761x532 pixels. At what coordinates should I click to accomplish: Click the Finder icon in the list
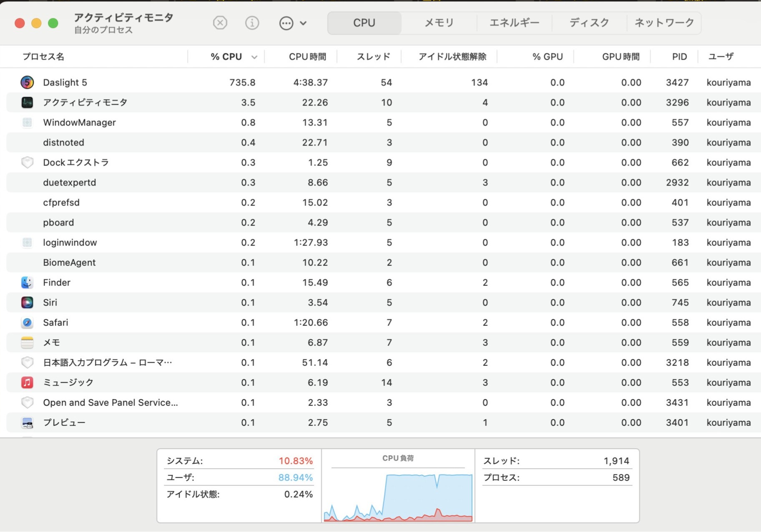click(27, 282)
